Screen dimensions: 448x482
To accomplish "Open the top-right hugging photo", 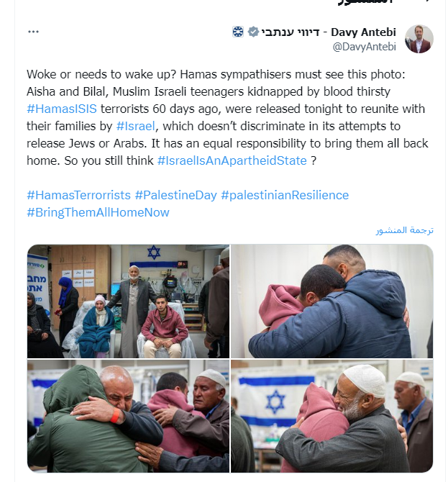I will tap(332, 301).
